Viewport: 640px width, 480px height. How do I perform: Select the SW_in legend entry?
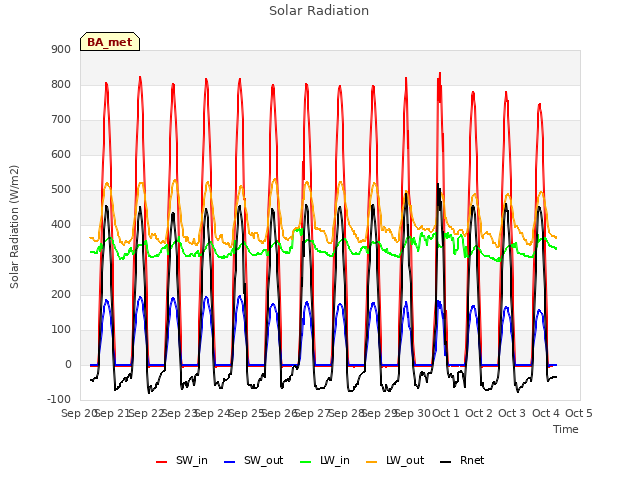(x=182, y=460)
